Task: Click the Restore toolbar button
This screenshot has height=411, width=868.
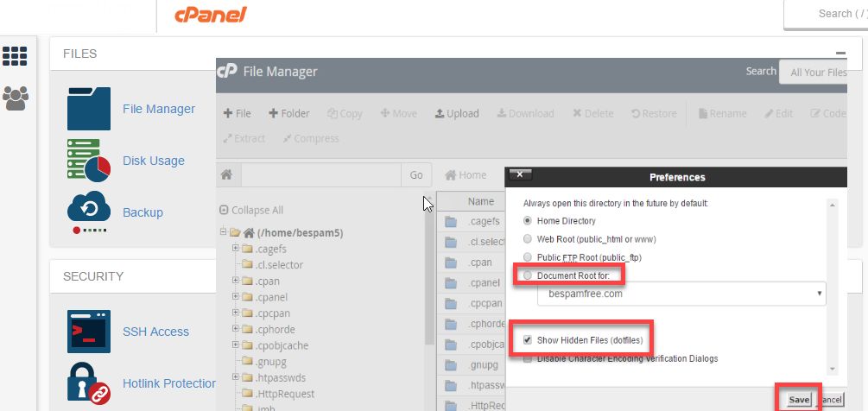Action: 654,113
